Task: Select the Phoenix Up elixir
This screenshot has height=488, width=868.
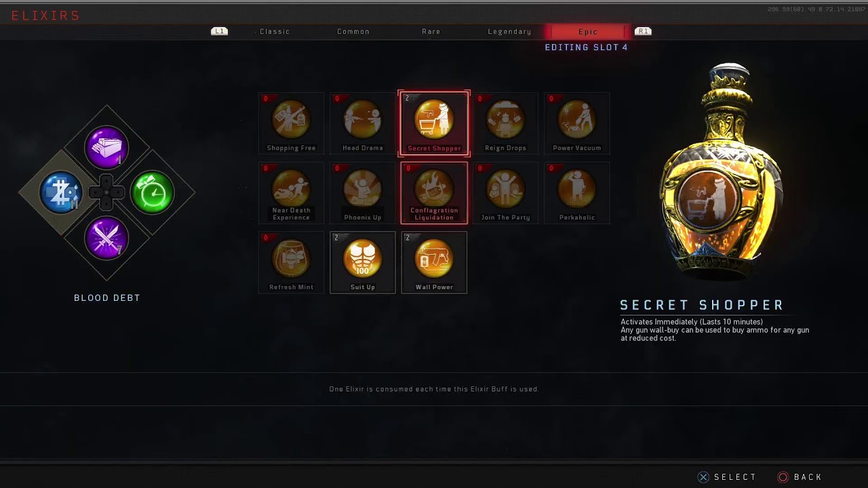Action: (x=363, y=193)
